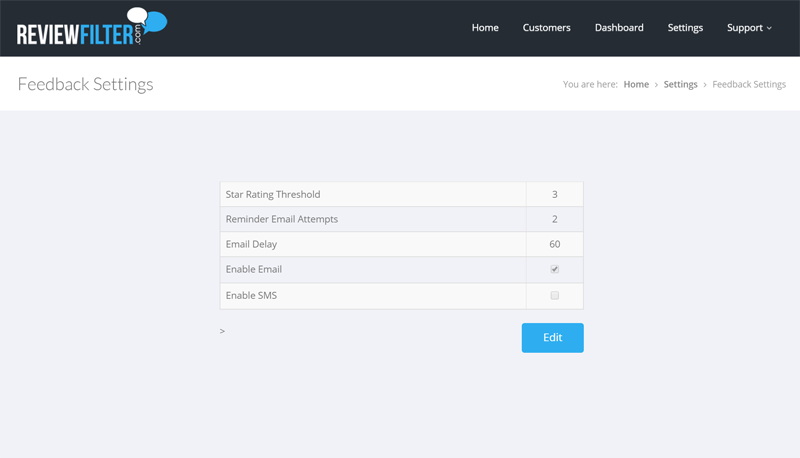Select the Email Delay label
Image resolution: width=800 pixels, height=458 pixels.
(251, 244)
